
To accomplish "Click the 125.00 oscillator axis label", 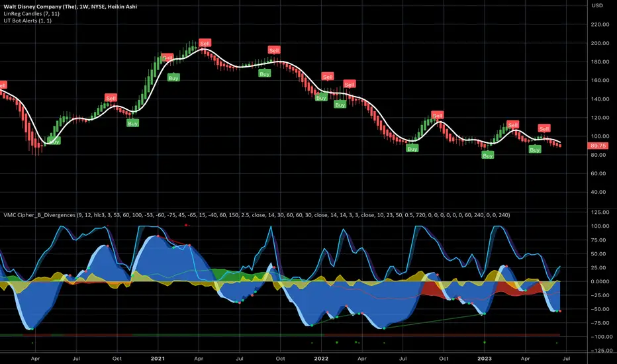I will tap(600, 212).
